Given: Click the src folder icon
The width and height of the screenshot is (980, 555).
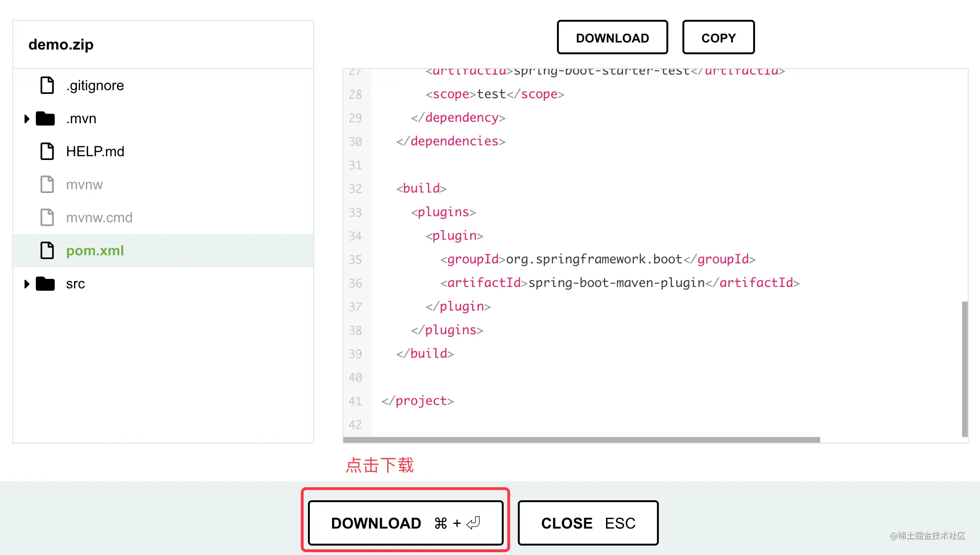Looking at the screenshot, I should [45, 284].
